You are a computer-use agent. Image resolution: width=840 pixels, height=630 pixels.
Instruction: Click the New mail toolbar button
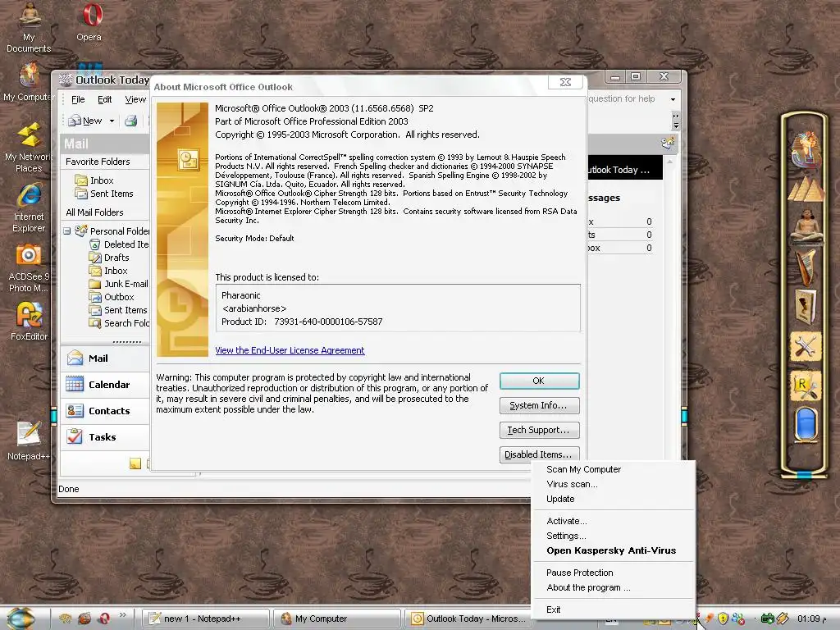click(x=85, y=121)
